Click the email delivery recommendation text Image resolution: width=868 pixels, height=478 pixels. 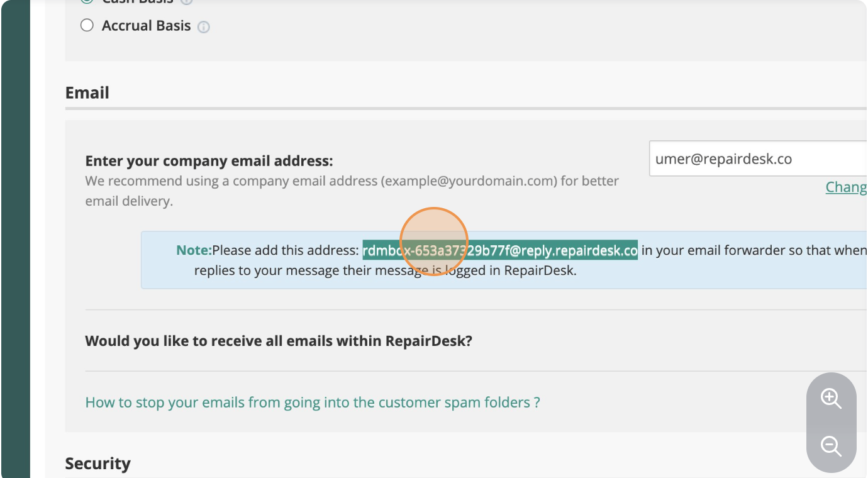(352, 181)
